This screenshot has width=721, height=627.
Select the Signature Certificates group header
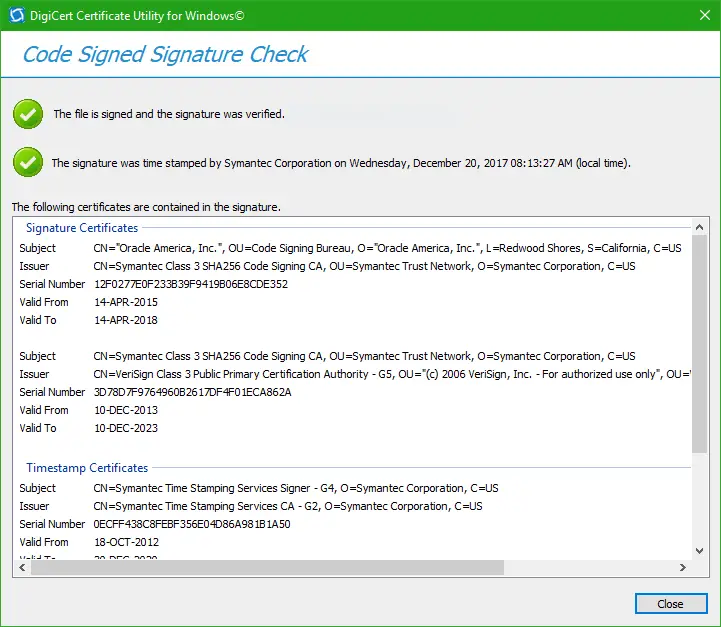(82, 228)
